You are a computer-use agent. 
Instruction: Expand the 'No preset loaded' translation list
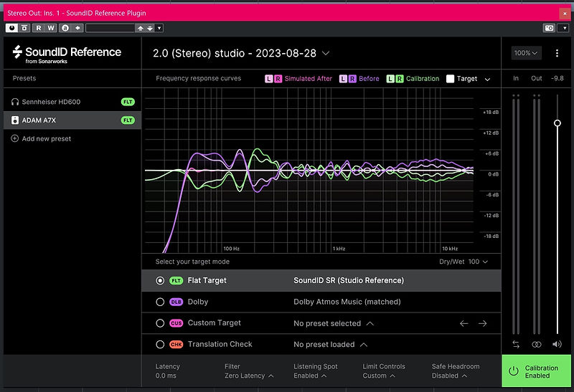330,345
